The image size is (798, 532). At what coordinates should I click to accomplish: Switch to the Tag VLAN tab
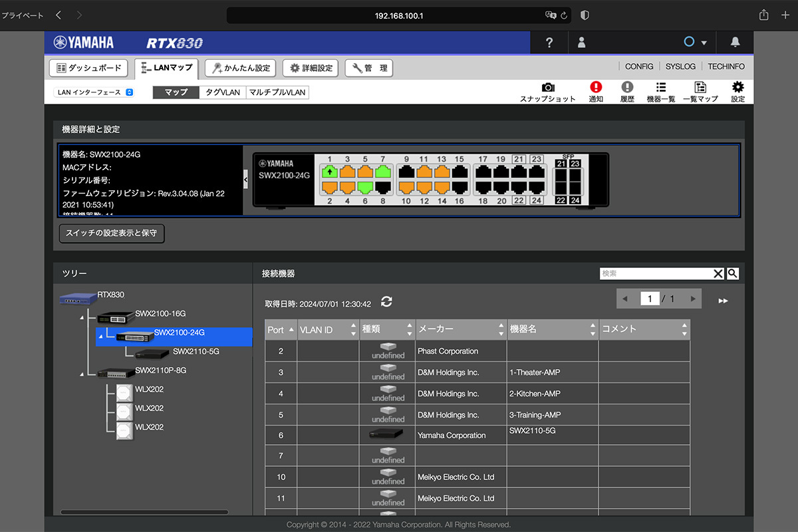tap(222, 92)
